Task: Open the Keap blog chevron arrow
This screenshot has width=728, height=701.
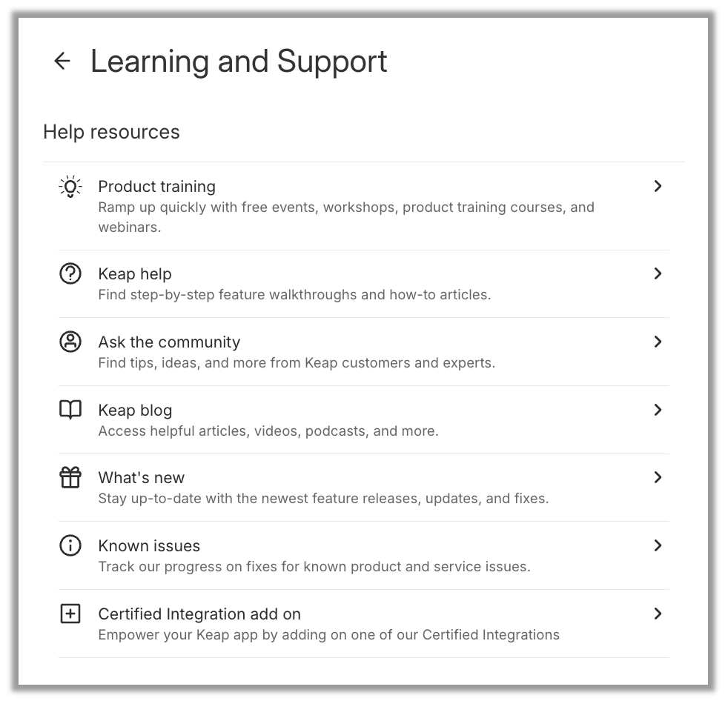Action: click(x=658, y=410)
